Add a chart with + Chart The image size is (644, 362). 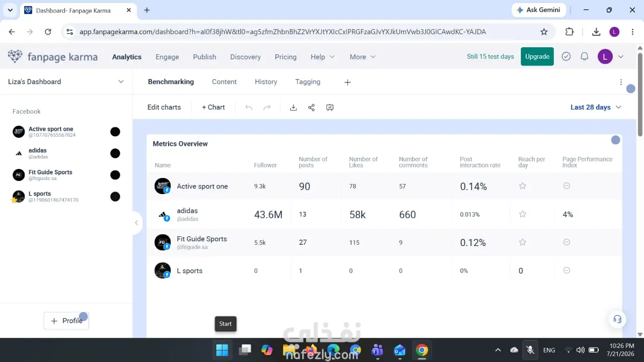click(x=213, y=107)
